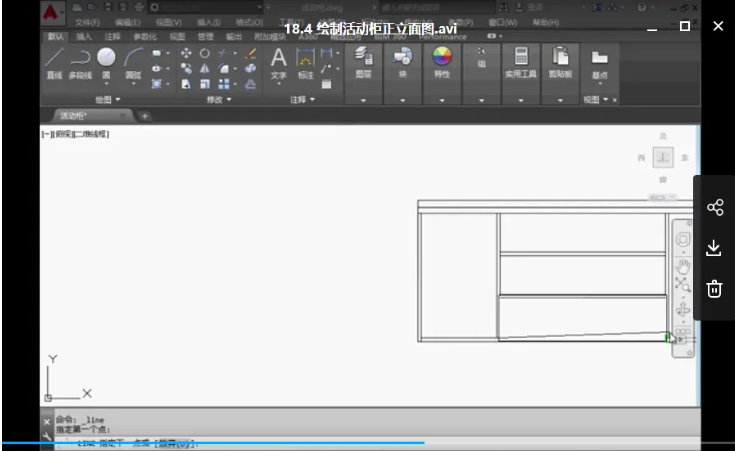Open the Window (窗口) menu
The image size is (735, 451).
pyautogui.click(x=502, y=23)
